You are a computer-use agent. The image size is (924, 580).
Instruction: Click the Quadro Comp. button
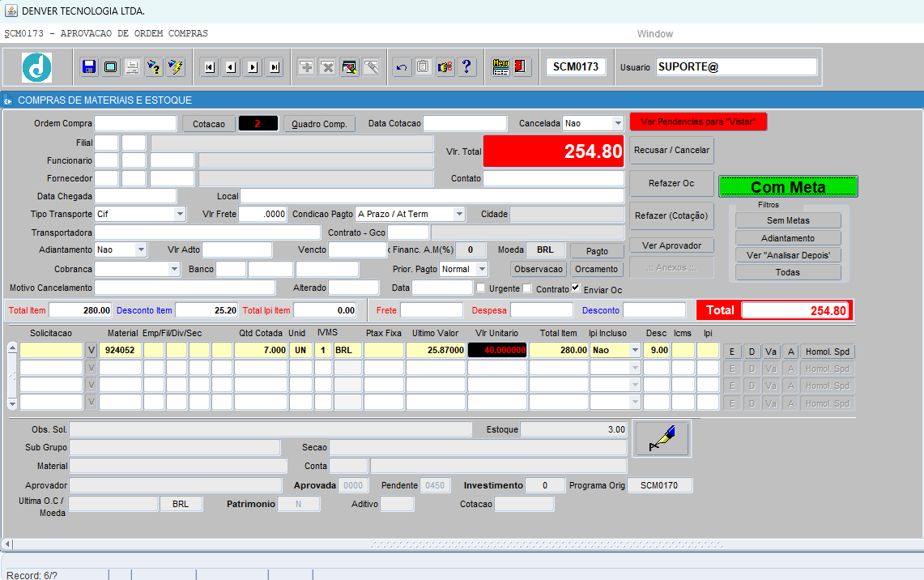coord(319,124)
